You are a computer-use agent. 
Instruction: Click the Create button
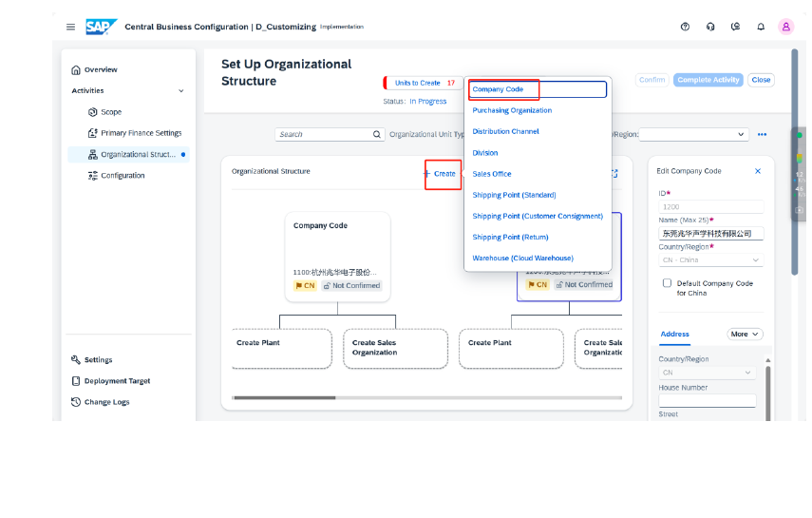pyautogui.click(x=440, y=174)
